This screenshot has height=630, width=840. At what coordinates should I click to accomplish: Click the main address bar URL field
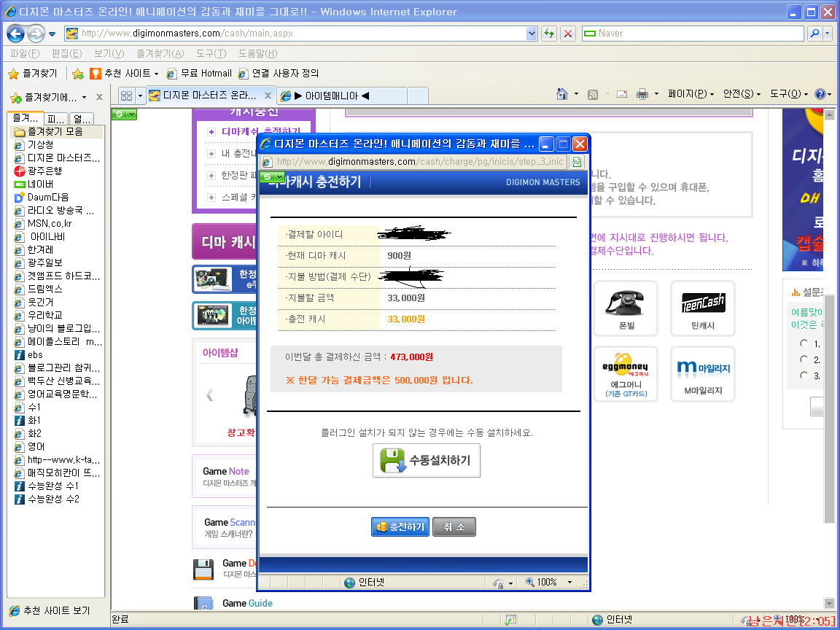coord(302,34)
